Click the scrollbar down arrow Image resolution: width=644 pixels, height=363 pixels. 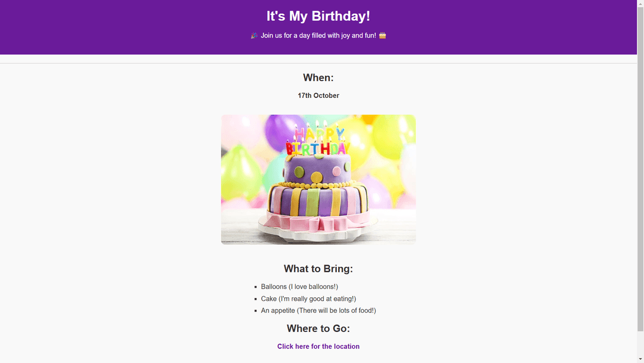[640, 359]
